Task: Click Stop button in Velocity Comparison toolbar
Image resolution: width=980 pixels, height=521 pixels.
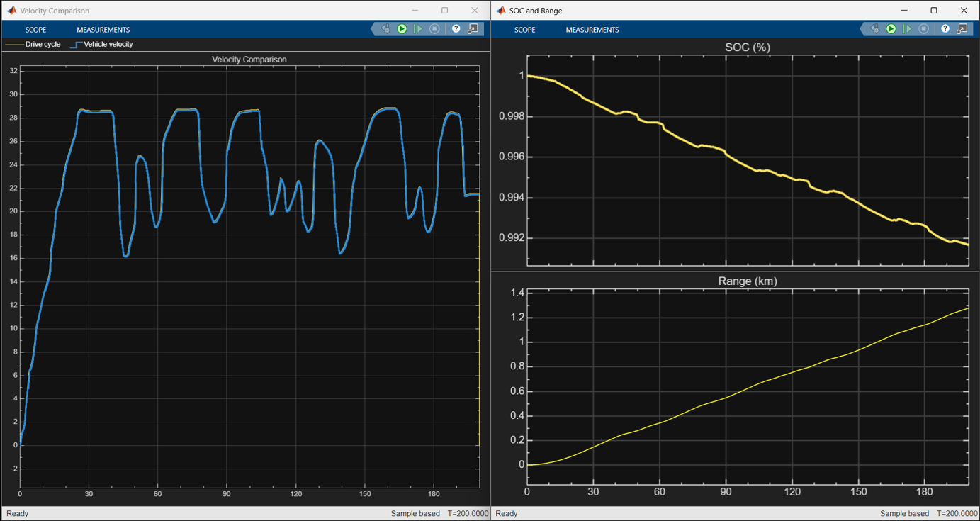Action: (x=434, y=29)
